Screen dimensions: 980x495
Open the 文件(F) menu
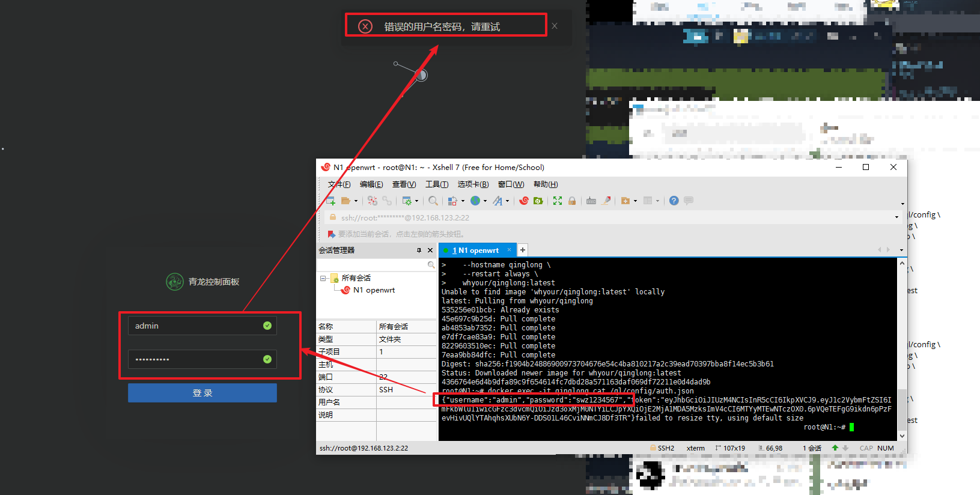click(339, 184)
